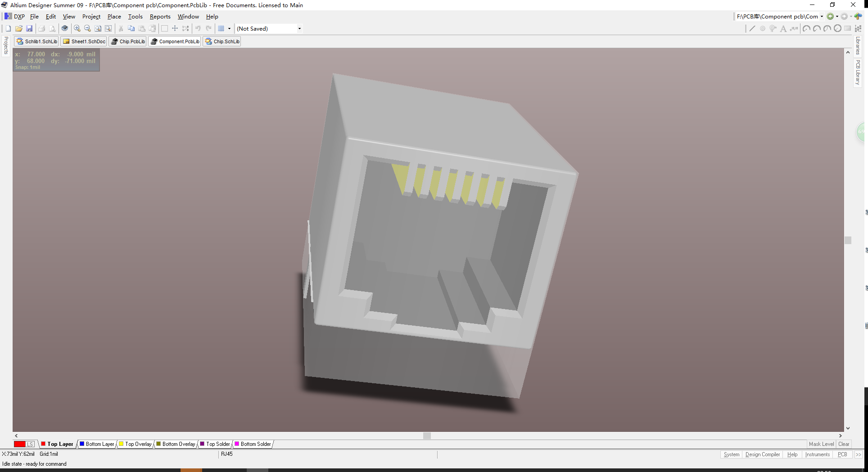Open the System panel button

[731, 454]
